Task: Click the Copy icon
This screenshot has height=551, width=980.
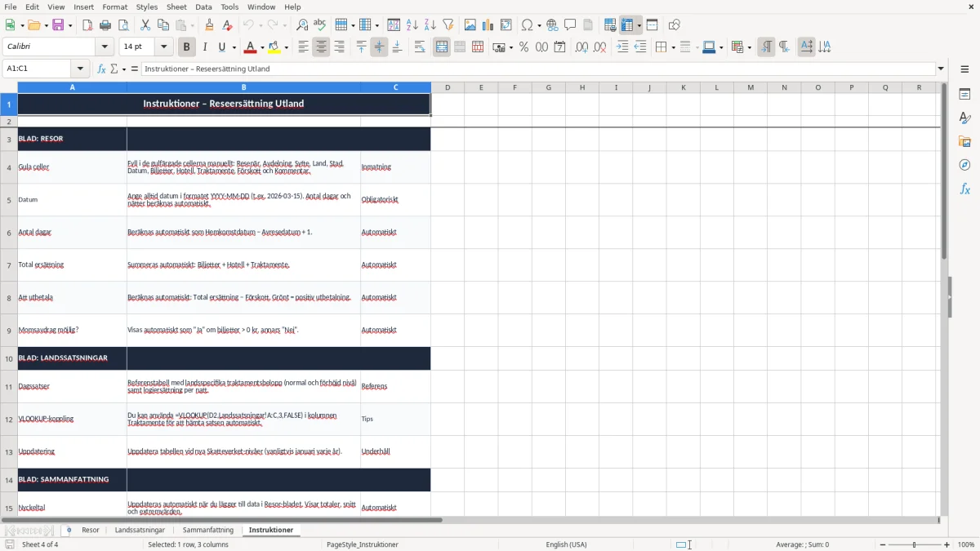Action: [x=163, y=25]
